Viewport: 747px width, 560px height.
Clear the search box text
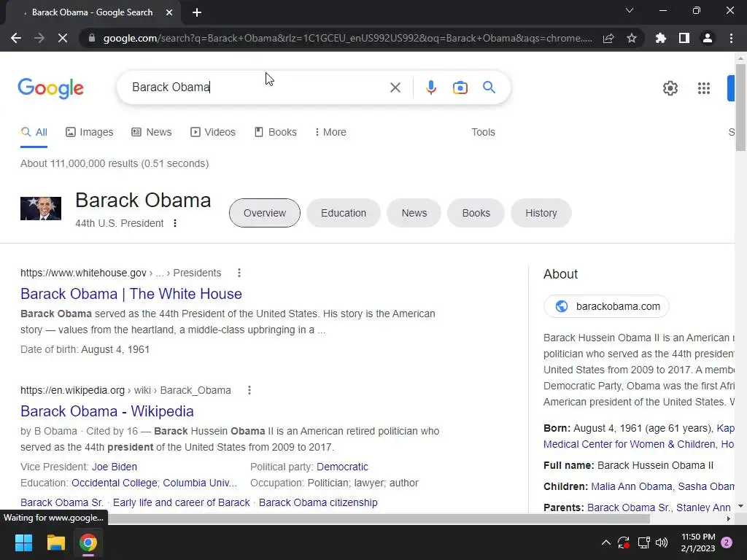[395, 87]
